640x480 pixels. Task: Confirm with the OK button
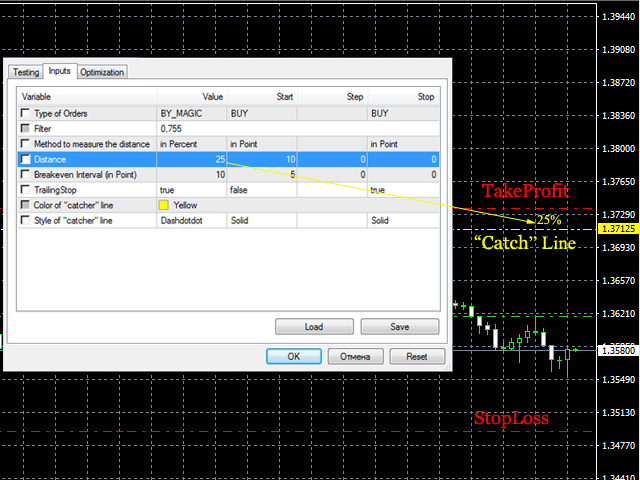pyautogui.click(x=294, y=356)
